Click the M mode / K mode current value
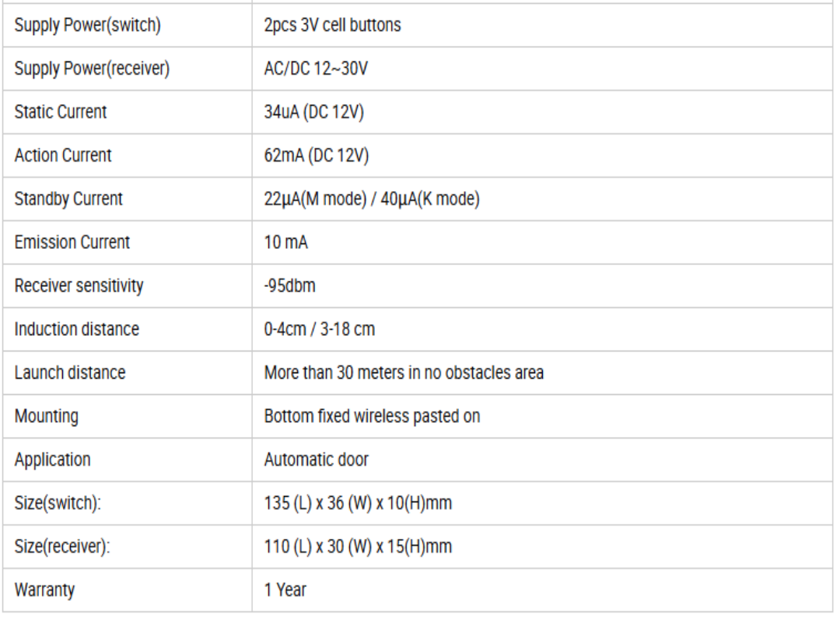The height and width of the screenshot is (622, 840). pos(372,199)
